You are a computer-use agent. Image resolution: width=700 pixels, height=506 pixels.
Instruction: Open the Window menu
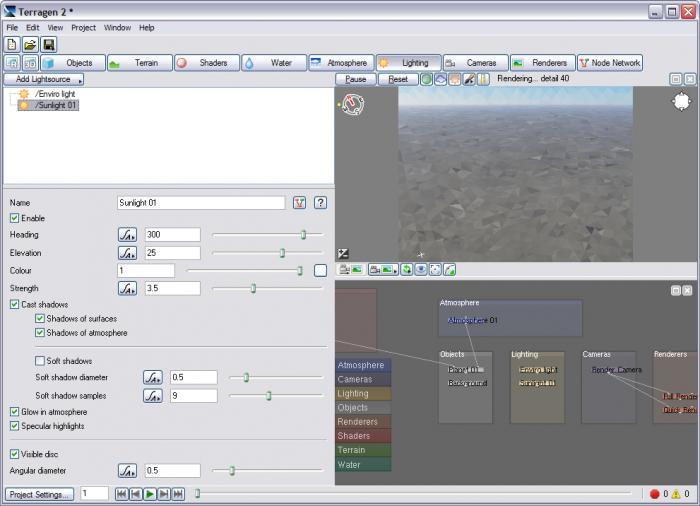(x=117, y=28)
